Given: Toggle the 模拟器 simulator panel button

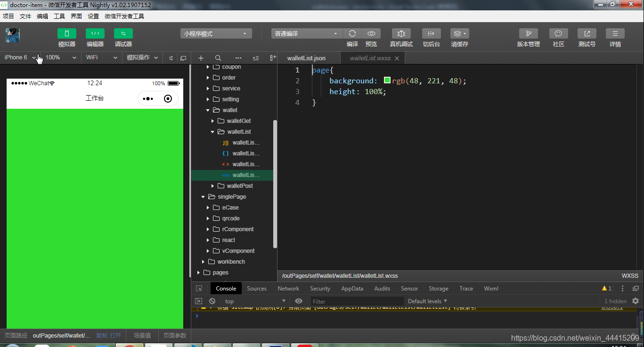Looking at the screenshot, I should pos(67,33).
